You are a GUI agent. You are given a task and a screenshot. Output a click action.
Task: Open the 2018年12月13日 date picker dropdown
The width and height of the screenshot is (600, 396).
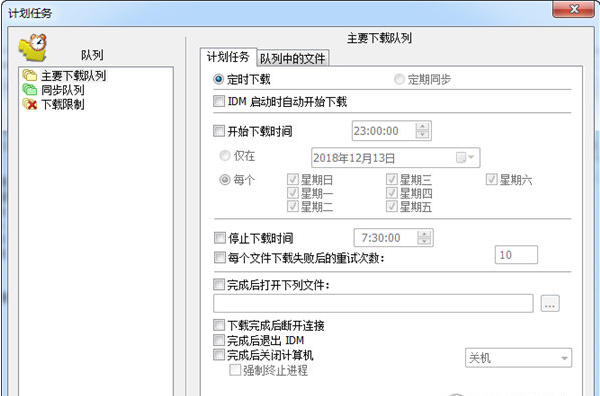[465, 158]
